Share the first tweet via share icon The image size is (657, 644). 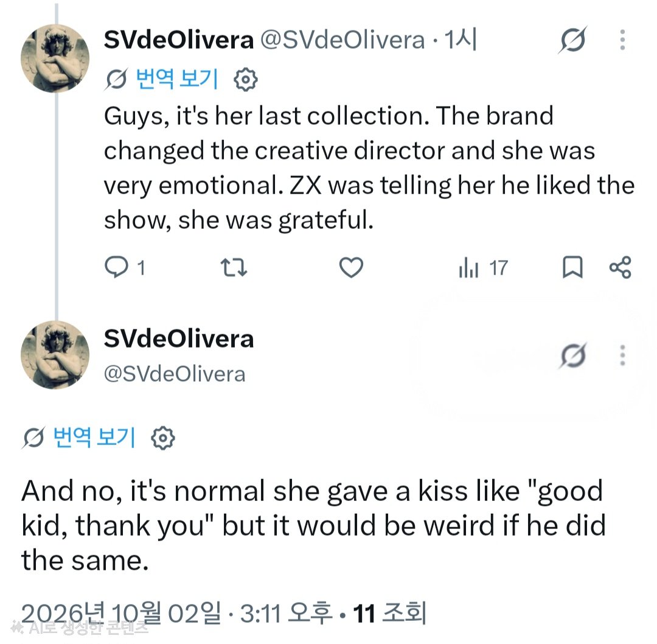[620, 267]
